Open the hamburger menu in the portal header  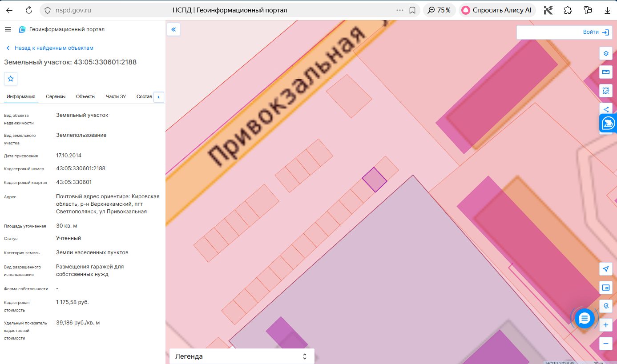(8, 29)
